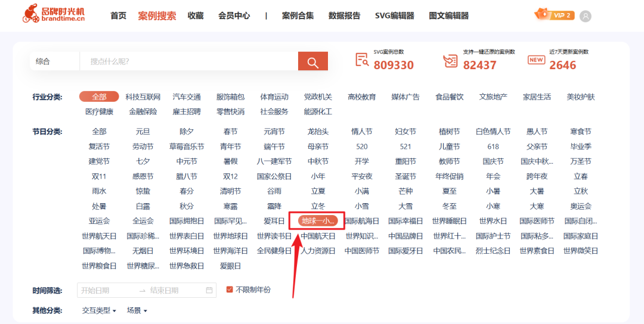The height and width of the screenshot is (324, 644).
Task: Click the 结束日期 date field
Action: click(165, 291)
